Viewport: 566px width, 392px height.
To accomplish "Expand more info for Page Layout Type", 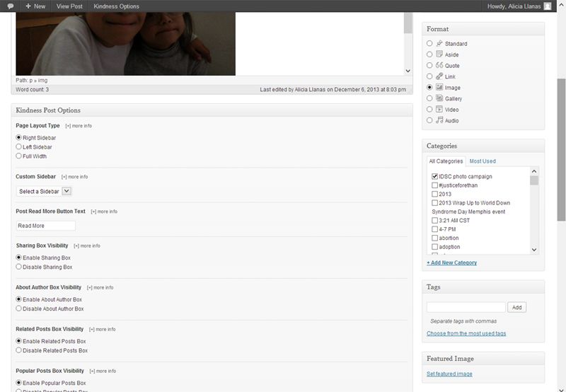I will [79, 126].
